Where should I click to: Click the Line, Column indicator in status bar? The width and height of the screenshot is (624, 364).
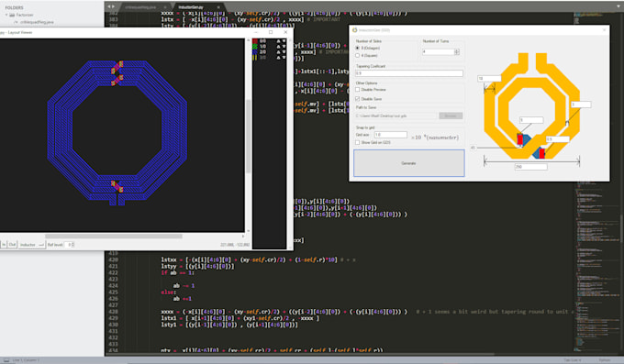[26, 360]
